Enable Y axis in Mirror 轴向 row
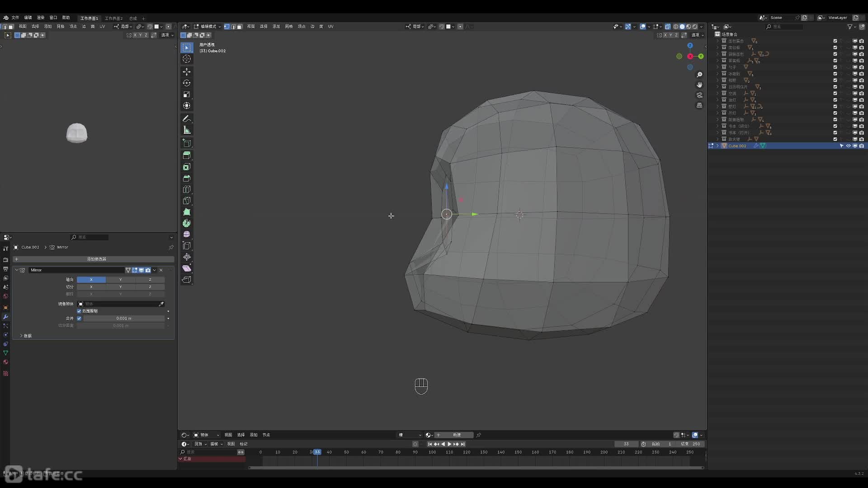Viewport: 868px width, 488px height. tap(120, 280)
